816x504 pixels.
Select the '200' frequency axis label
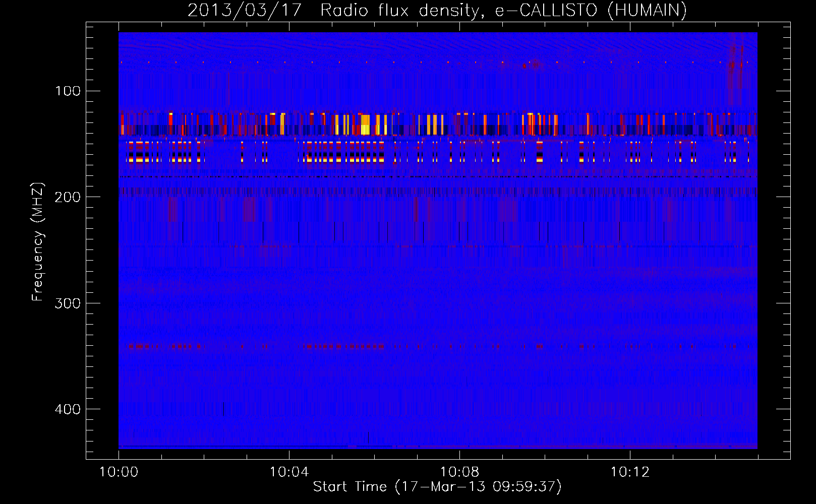point(68,197)
